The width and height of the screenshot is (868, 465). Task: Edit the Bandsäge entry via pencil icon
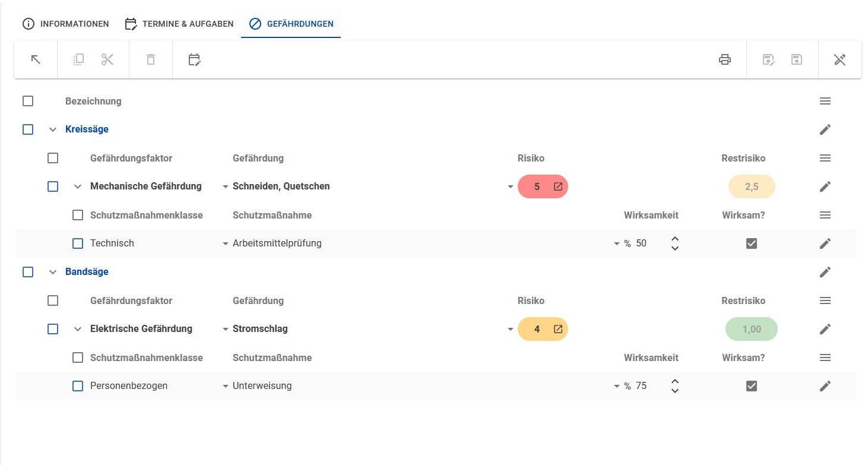pos(825,272)
